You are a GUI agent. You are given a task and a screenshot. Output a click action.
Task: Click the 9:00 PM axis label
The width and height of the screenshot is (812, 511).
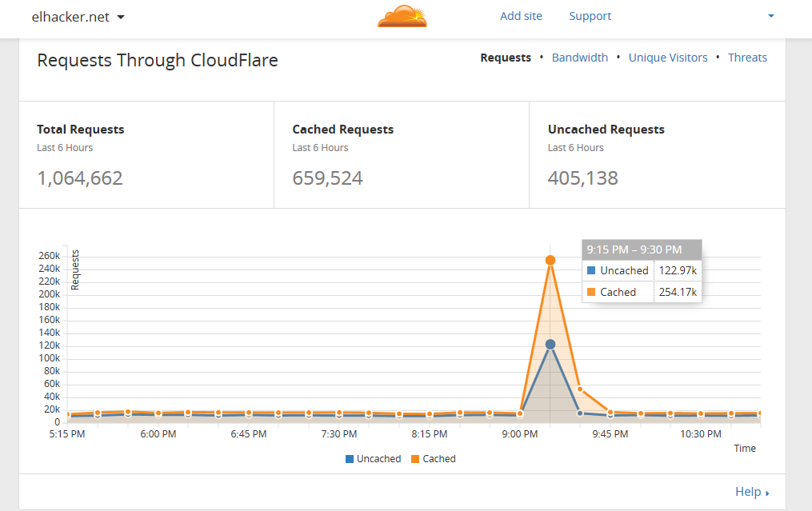tap(520, 434)
